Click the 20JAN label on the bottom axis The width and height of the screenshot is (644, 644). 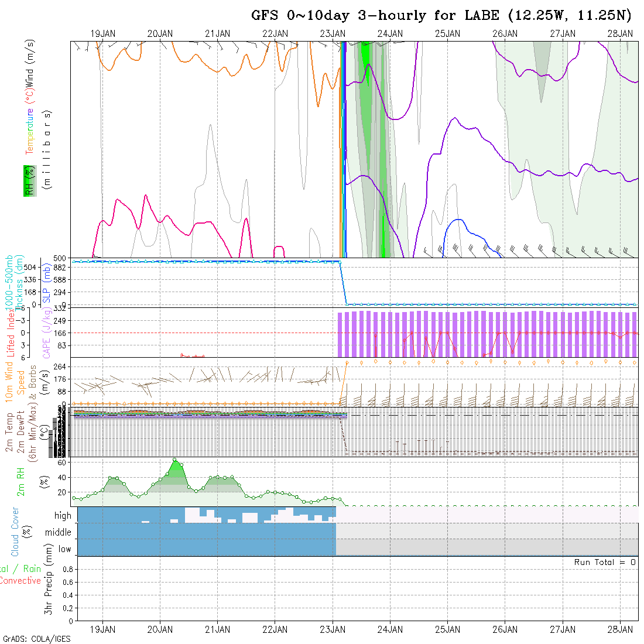coord(160,629)
